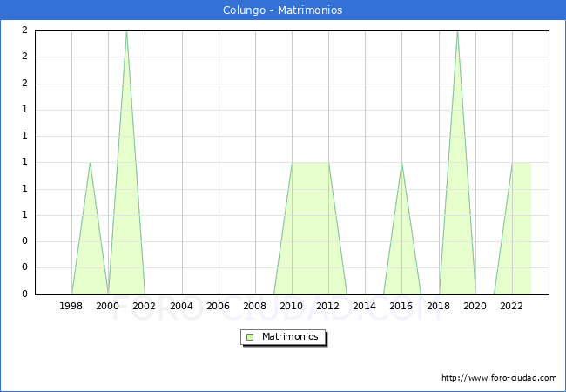Select the 2006 x-axis year label
Screen dimensions: 566x392
click(x=219, y=306)
